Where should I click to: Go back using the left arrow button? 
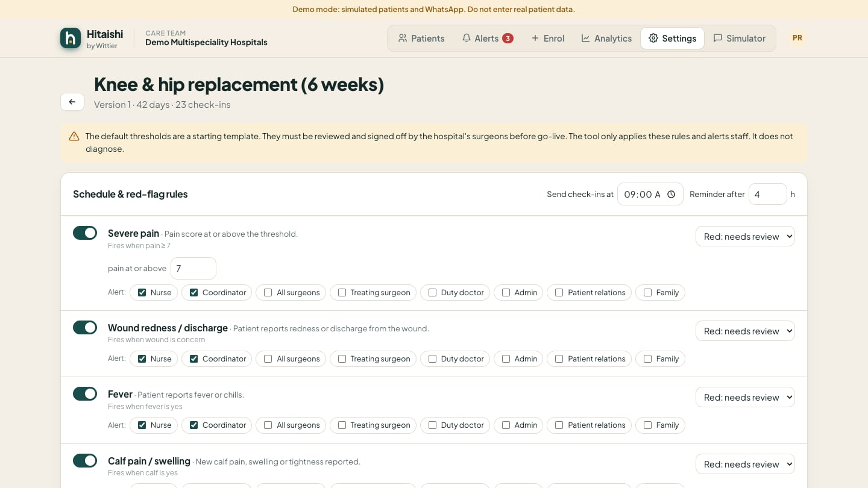72,102
